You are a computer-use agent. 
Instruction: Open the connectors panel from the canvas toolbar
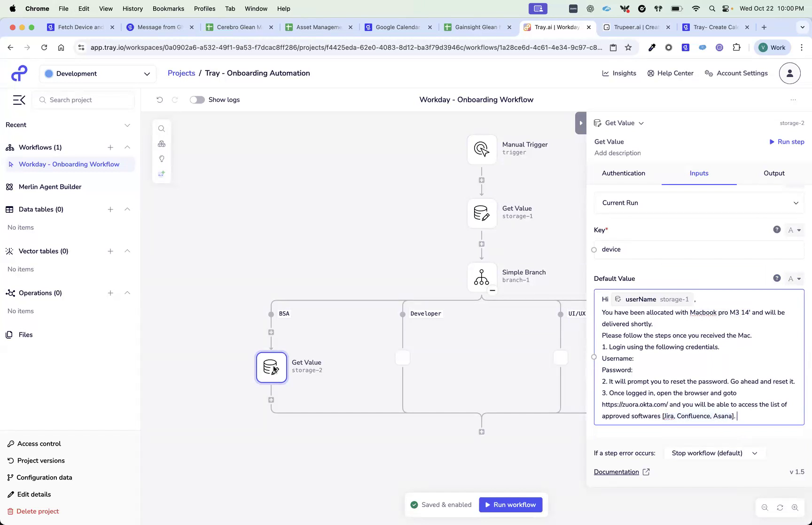162,144
